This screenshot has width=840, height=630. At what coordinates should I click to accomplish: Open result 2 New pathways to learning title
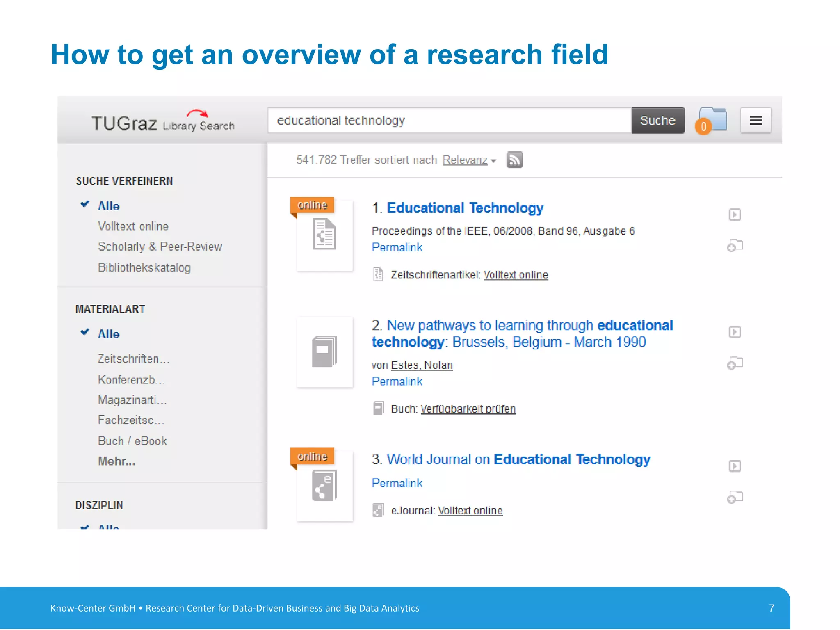522,333
